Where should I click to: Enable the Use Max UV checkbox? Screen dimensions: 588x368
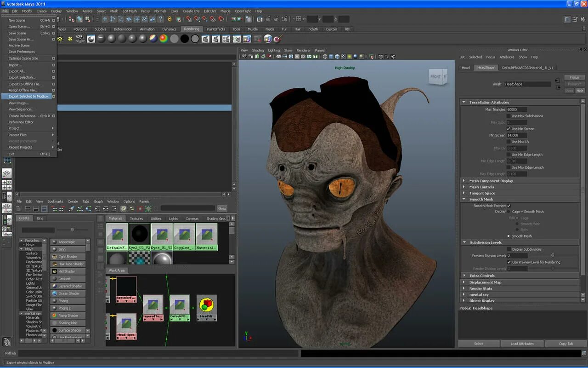[509, 142]
